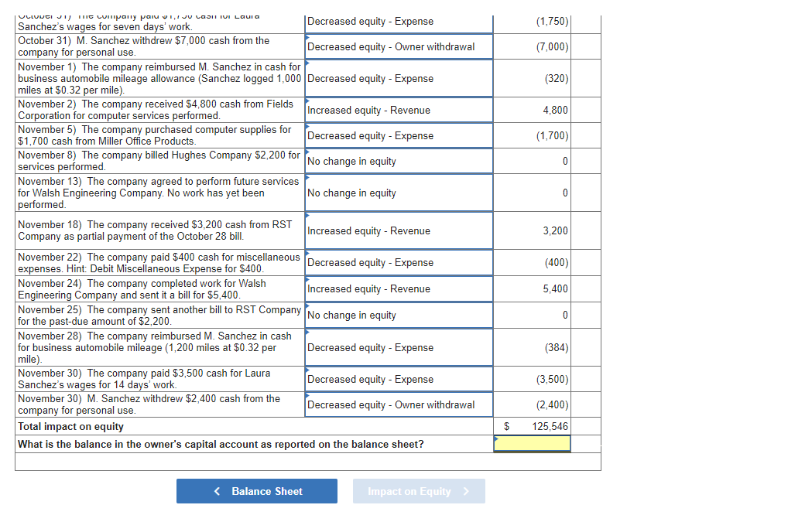Click the Balance Sheet navigation button
Screen dimensions: 812x522
point(256,490)
